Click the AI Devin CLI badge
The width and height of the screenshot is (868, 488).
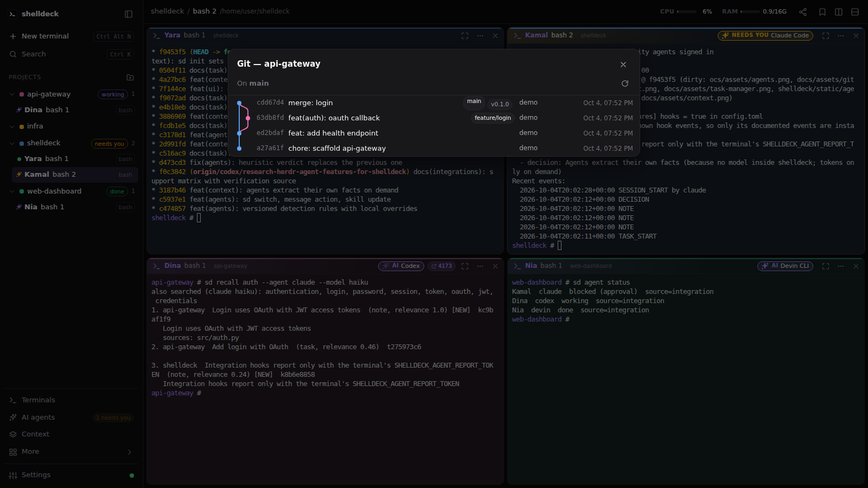[785, 266]
